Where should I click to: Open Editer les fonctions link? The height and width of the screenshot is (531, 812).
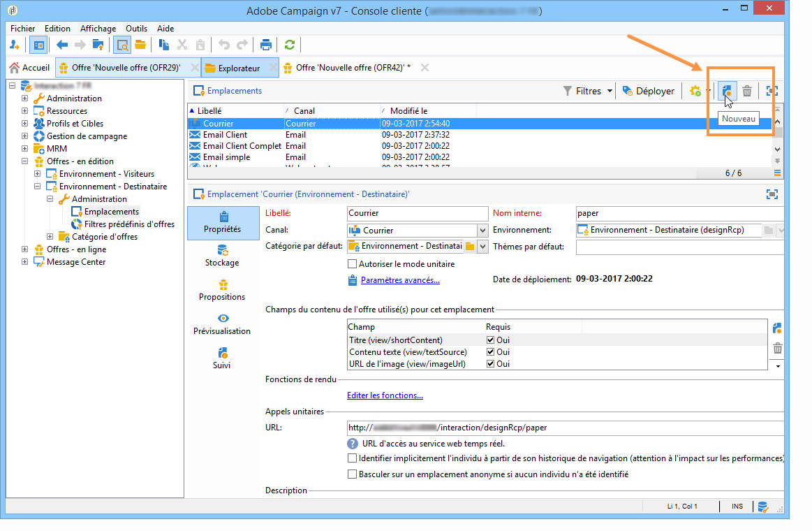pyautogui.click(x=385, y=395)
